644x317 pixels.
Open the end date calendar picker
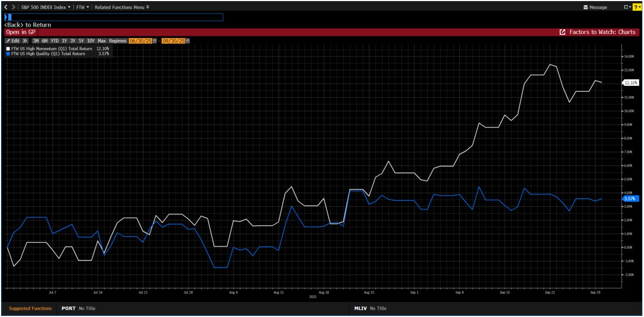188,41
